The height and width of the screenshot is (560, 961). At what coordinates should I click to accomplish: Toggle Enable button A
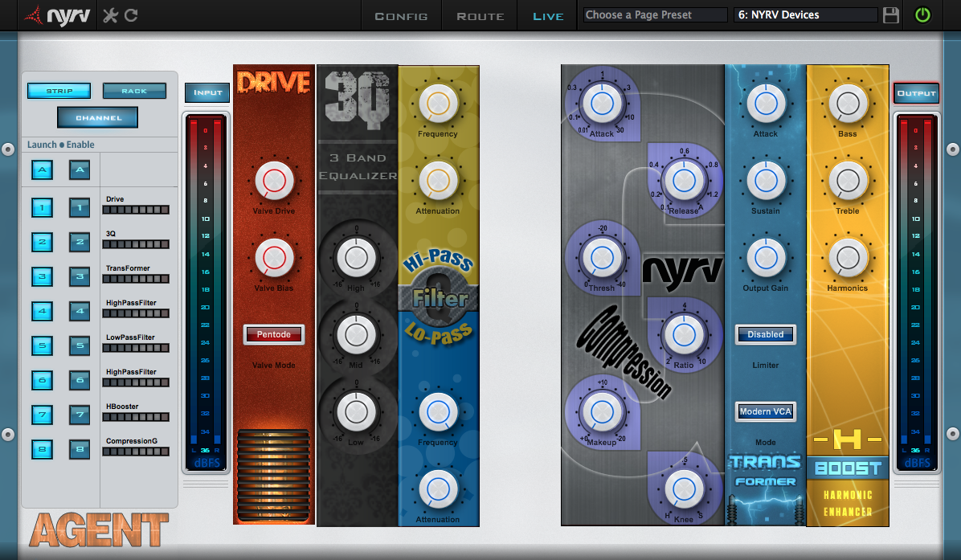tap(80, 170)
